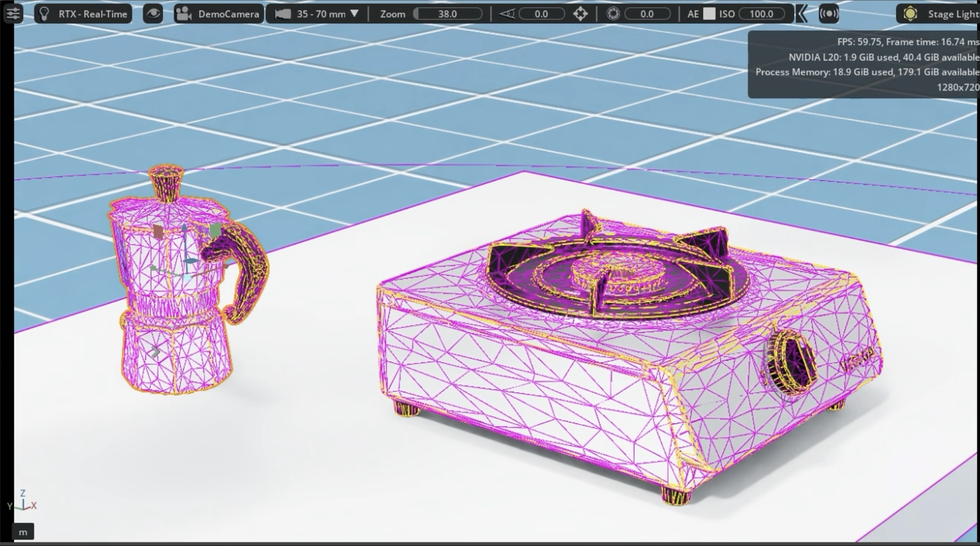Open the Stage Light lighting menu
This screenshot has width=980, height=546.
point(938,14)
